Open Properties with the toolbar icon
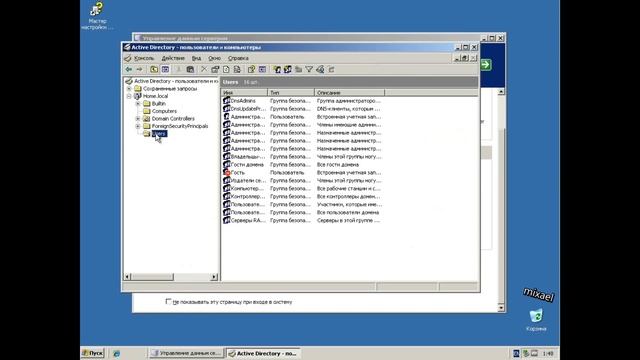The height and width of the screenshot is (360, 640). coord(215,69)
